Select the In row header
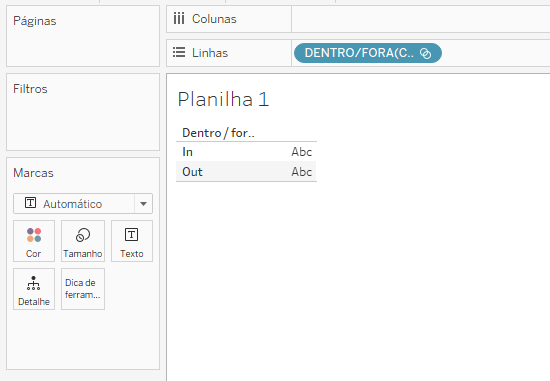The height and width of the screenshot is (381, 550). pos(187,152)
